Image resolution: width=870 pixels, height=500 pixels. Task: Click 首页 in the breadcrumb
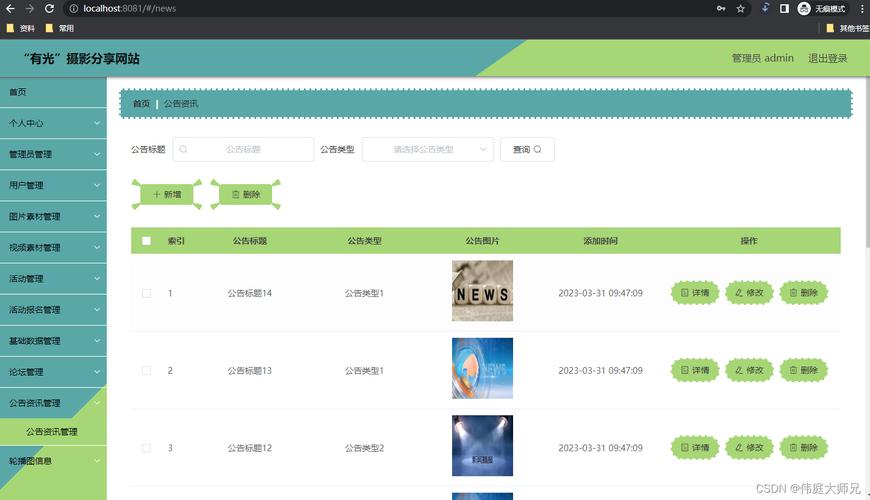pyautogui.click(x=141, y=104)
